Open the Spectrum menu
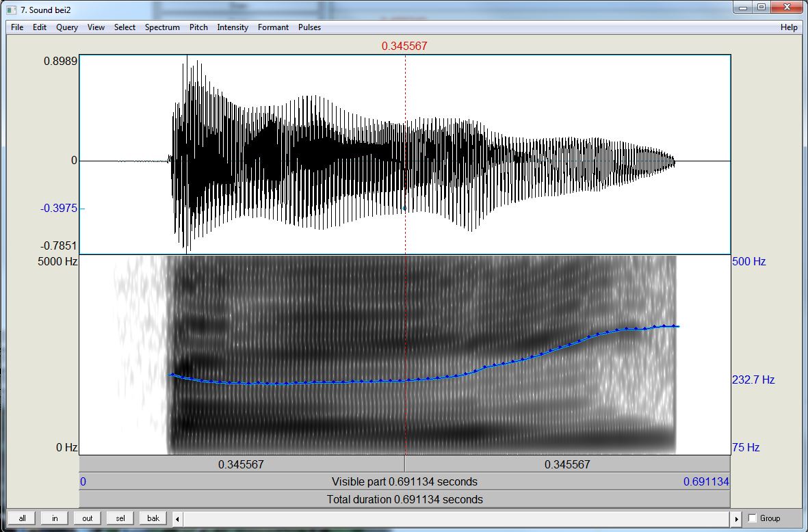 (x=162, y=27)
